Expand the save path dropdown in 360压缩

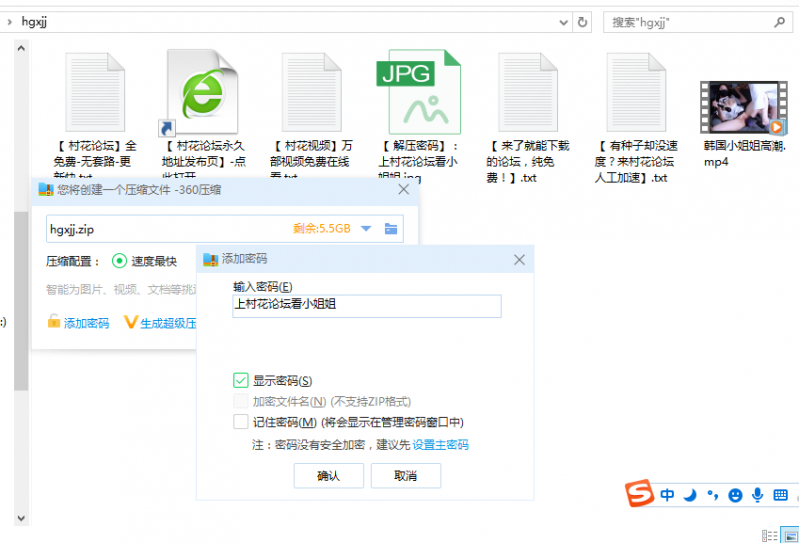(x=366, y=229)
